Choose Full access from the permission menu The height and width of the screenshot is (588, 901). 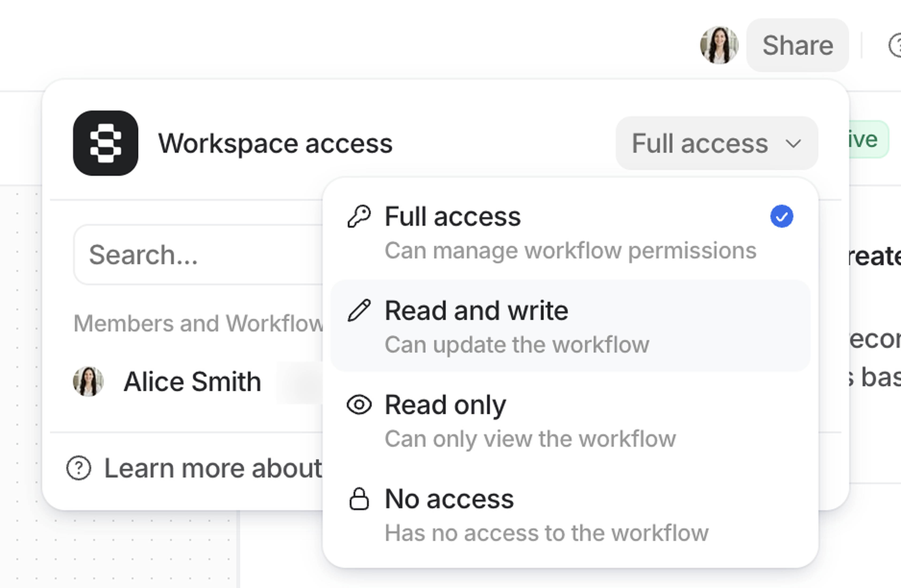tap(452, 216)
